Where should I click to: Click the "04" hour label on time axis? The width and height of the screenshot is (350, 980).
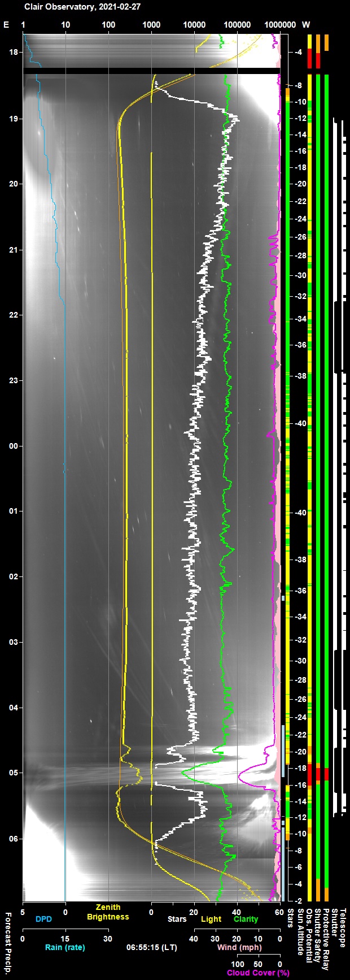[14, 708]
